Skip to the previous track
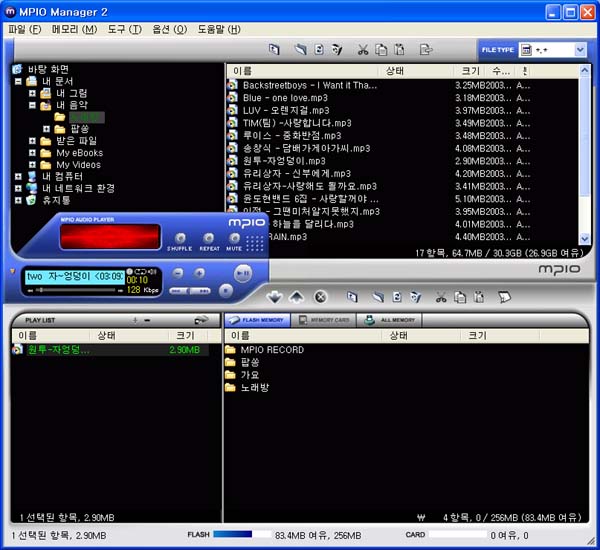Viewport: 600px width, 550px height. coord(177,291)
